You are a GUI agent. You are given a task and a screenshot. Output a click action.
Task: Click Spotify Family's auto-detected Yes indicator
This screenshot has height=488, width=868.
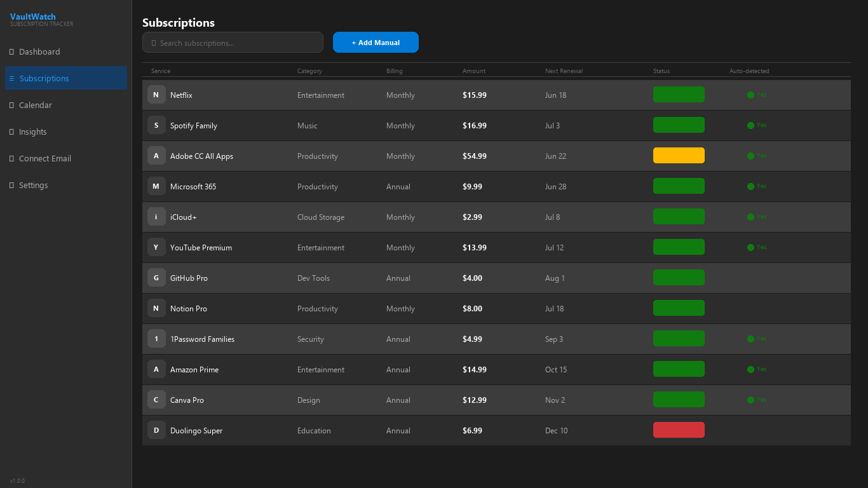point(757,125)
